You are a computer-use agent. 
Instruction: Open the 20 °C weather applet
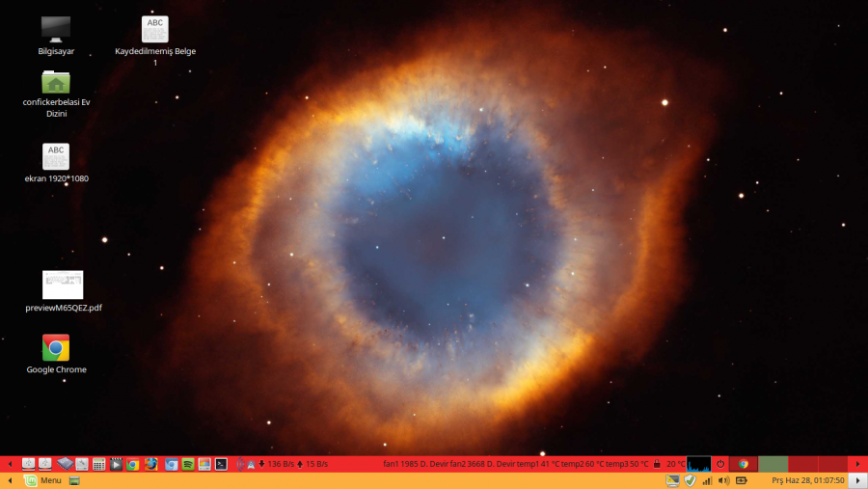675,464
